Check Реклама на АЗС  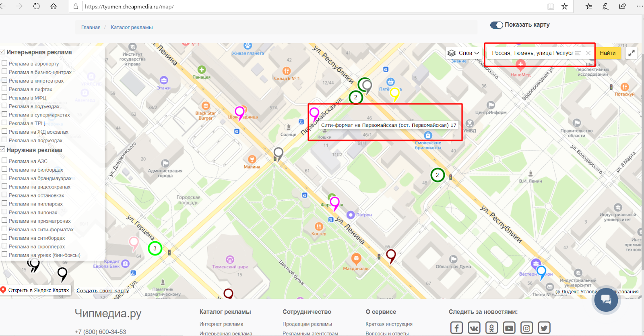5,160
